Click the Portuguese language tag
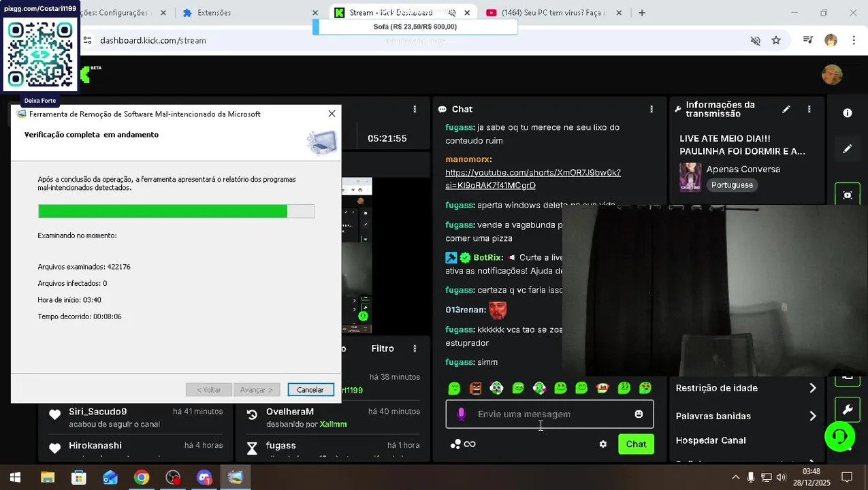 733,185
